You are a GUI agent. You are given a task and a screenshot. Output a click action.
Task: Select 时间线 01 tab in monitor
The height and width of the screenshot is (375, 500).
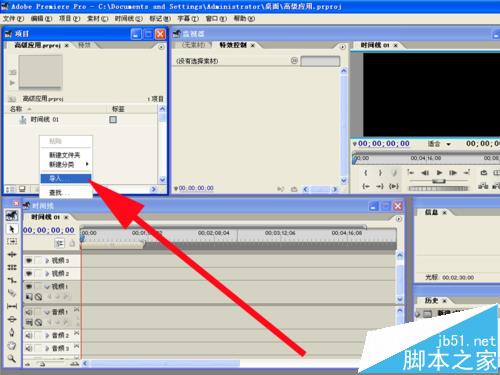coord(375,45)
